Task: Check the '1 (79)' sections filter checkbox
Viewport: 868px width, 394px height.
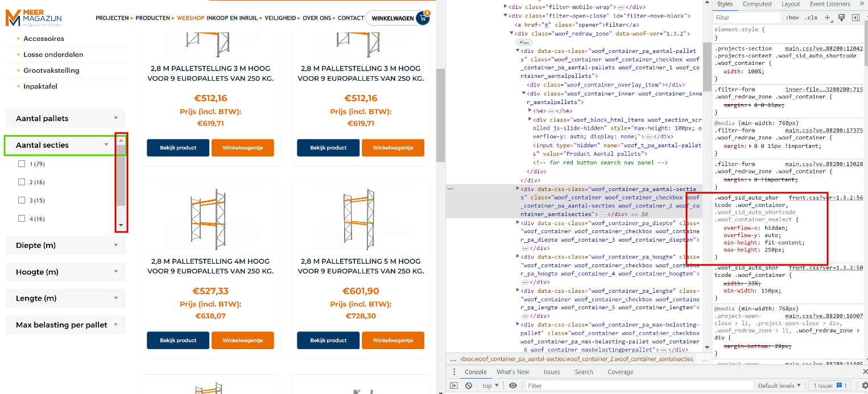Action: point(22,164)
